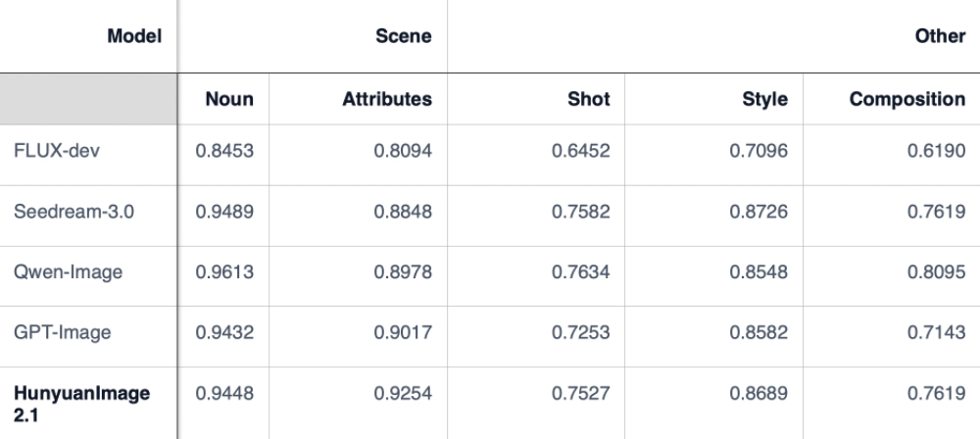
Task: Click the Model column header
Action: point(134,36)
